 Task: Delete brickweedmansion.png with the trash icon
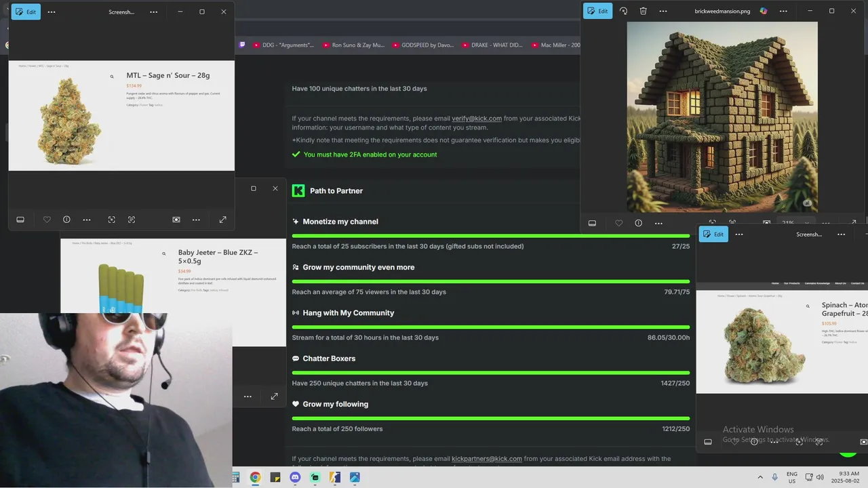point(644,11)
